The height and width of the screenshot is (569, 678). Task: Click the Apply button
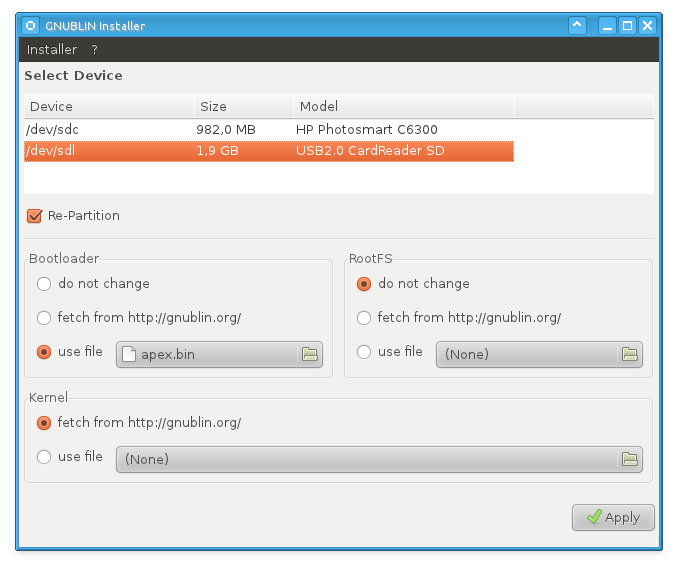tap(613, 517)
